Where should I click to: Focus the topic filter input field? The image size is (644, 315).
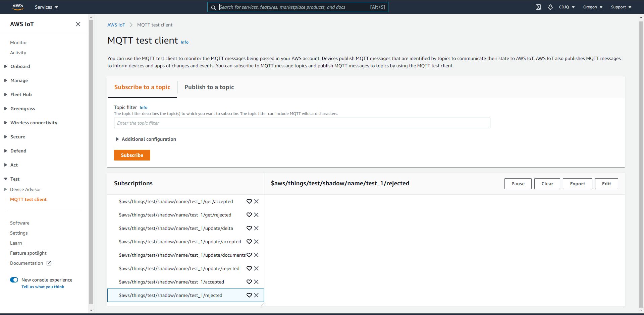tap(302, 123)
